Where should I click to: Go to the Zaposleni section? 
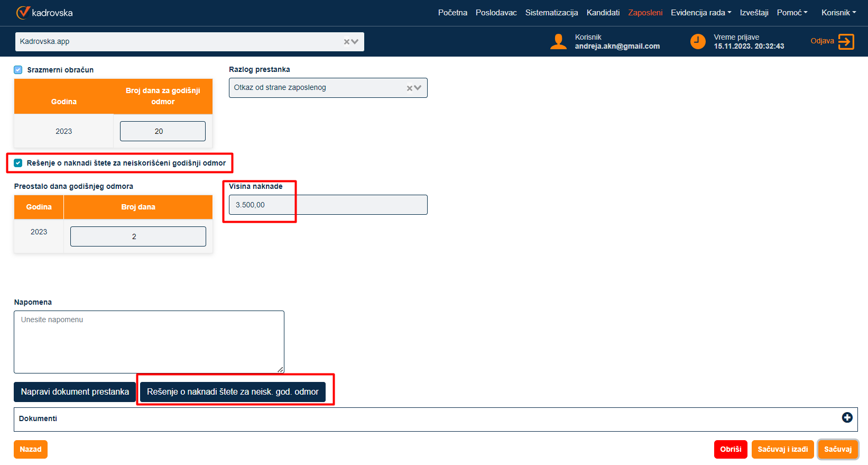coord(645,13)
